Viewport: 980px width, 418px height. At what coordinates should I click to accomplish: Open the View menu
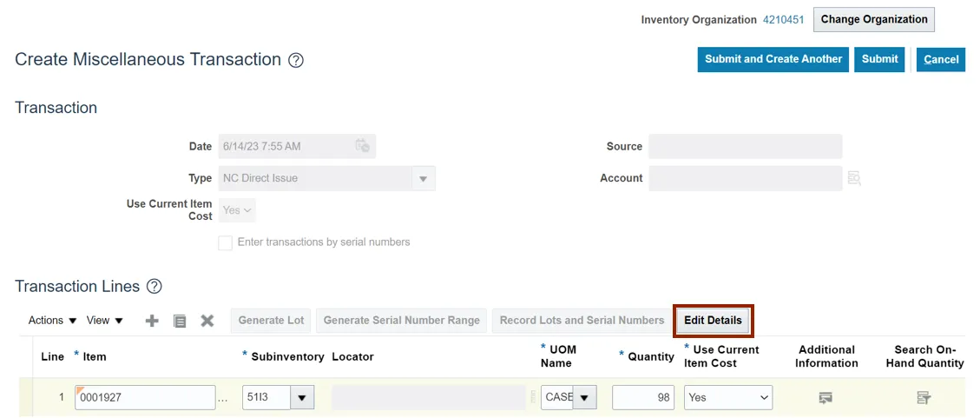(105, 321)
